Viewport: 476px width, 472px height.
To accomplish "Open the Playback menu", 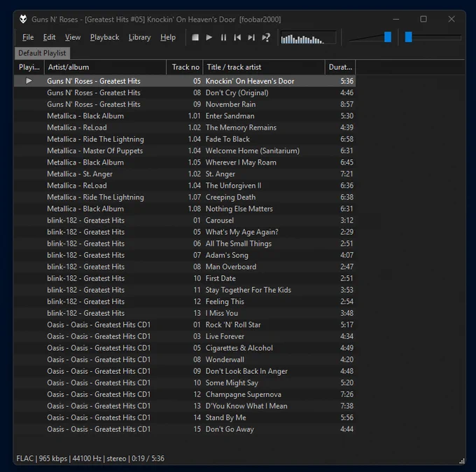I will [x=104, y=37].
